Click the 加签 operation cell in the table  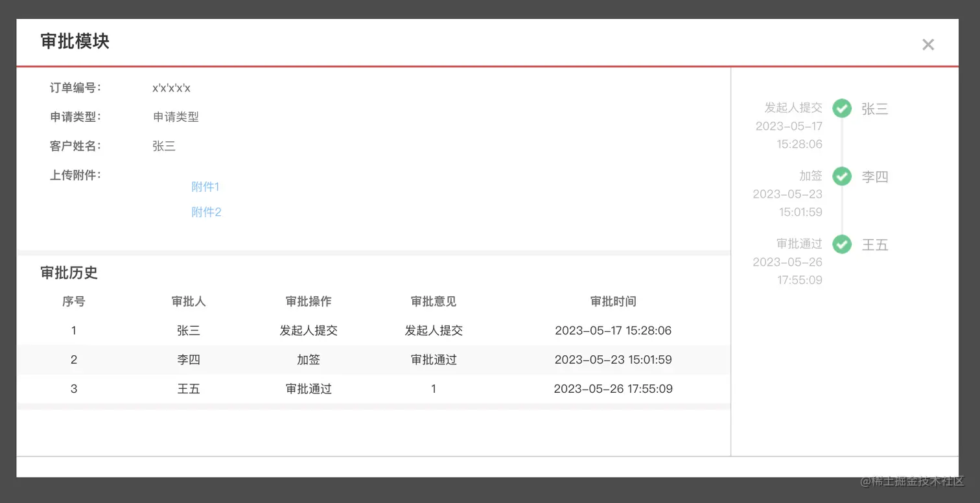[x=309, y=360]
